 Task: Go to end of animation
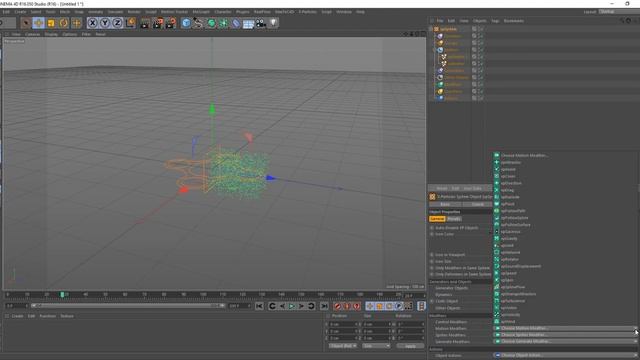(x=324, y=306)
